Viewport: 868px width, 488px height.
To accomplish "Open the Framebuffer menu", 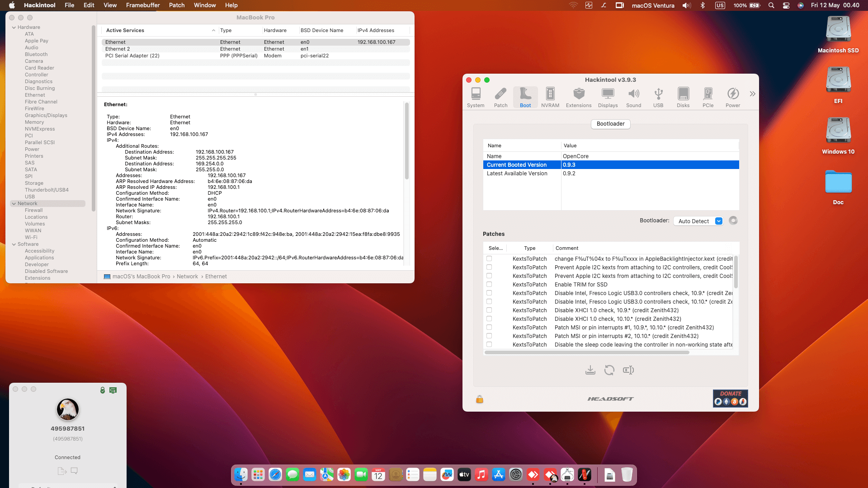I will [142, 5].
